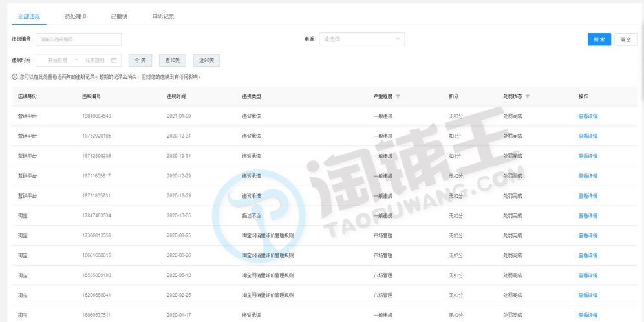This screenshot has width=644, height=322.
Task: Choose the 近30天 date range button
Action: pos(173,60)
